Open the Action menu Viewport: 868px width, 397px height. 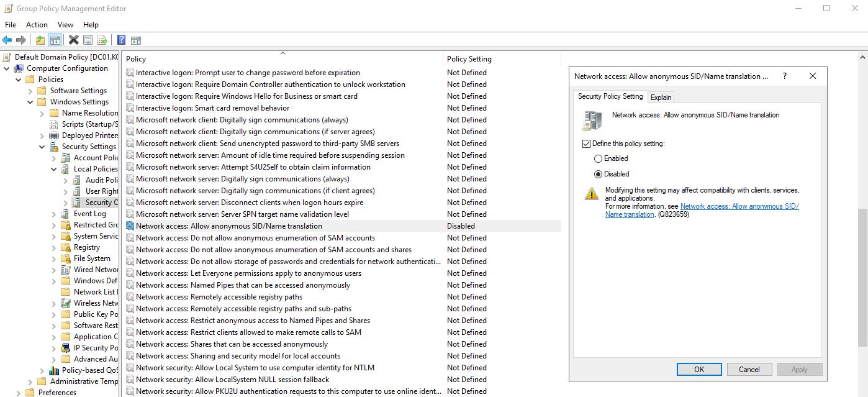(37, 25)
